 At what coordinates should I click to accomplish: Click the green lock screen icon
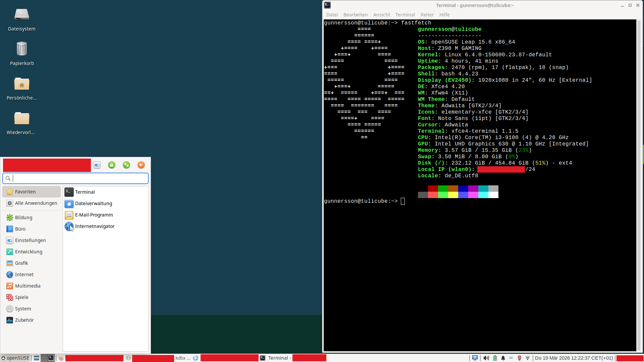coord(112,165)
